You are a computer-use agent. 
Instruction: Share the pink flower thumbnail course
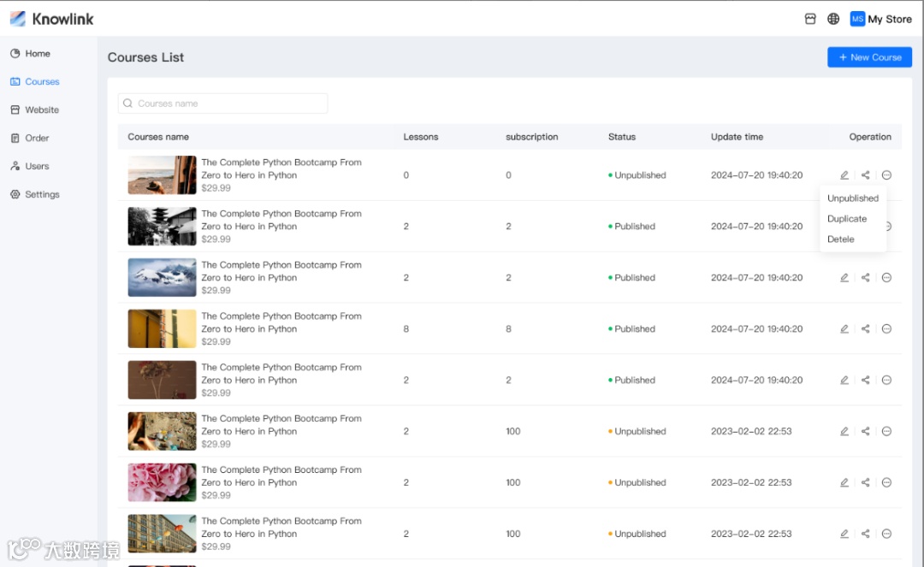(x=866, y=483)
